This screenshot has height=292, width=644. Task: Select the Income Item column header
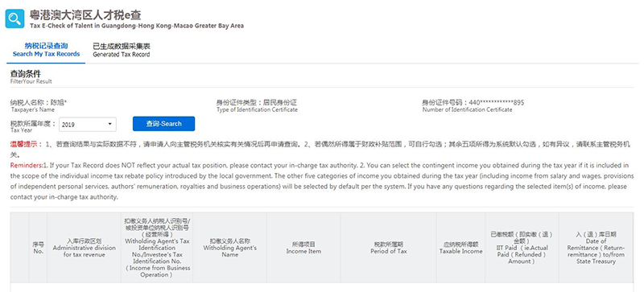[x=303, y=248]
